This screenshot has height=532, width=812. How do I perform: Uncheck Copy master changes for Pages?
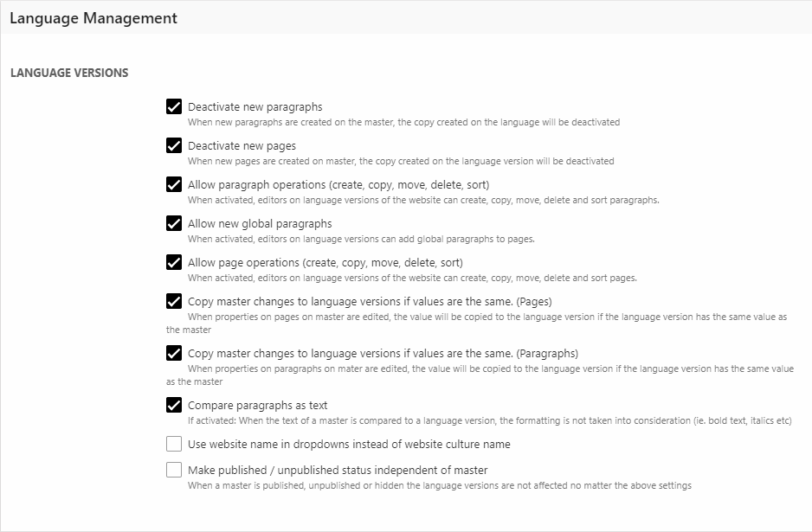point(174,302)
